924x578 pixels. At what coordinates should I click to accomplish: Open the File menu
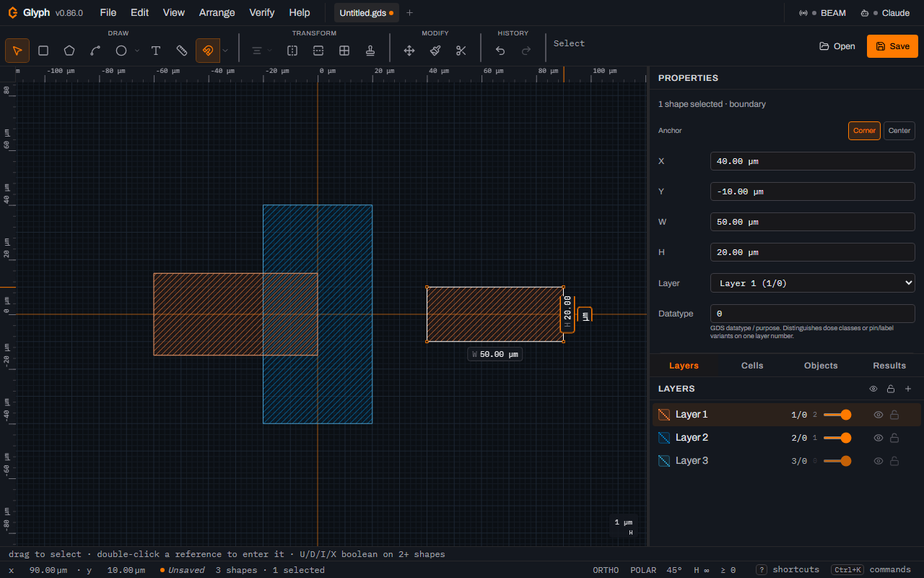[108, 13]
